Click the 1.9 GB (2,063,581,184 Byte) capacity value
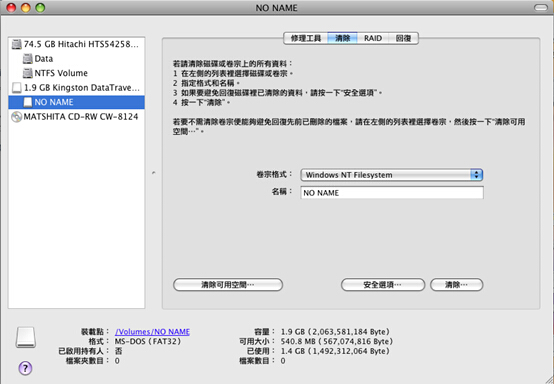Image resolution: width=554 pixels, height=384 pixels. pos(335,332)
